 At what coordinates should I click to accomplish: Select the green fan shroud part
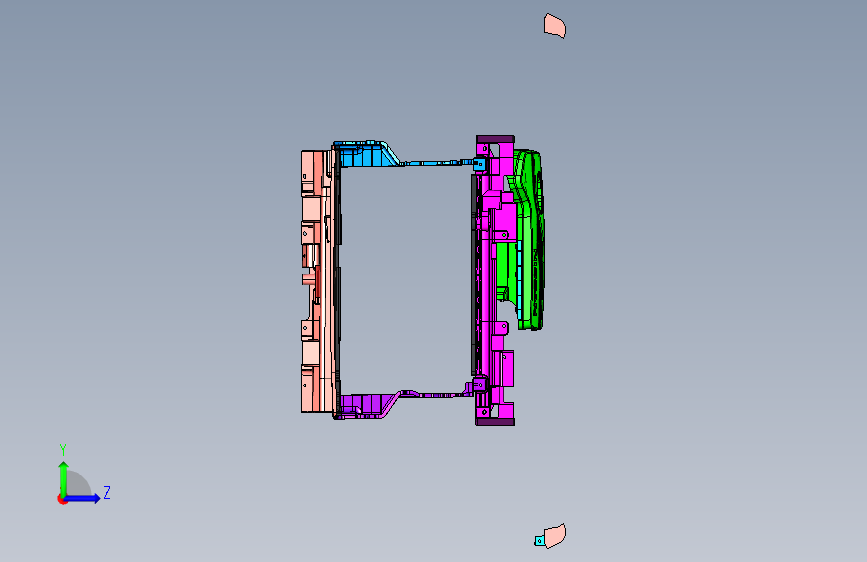pos(530,238)
